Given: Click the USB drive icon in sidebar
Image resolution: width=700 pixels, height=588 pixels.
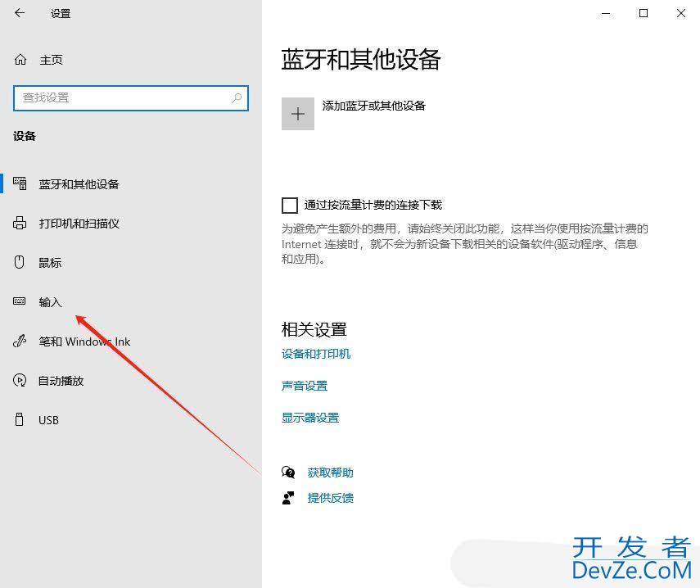Looking at the screenshot, I should point(20,420).
